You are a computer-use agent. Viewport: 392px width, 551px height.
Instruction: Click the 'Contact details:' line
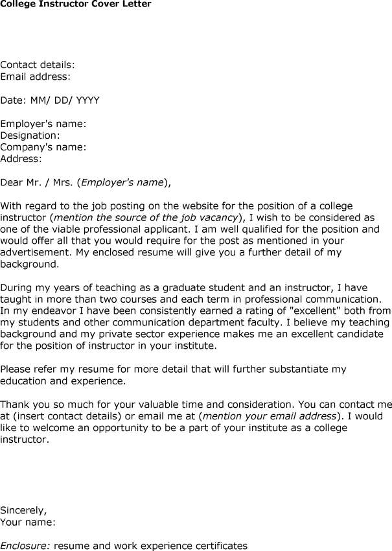click(x=38, y=65)
